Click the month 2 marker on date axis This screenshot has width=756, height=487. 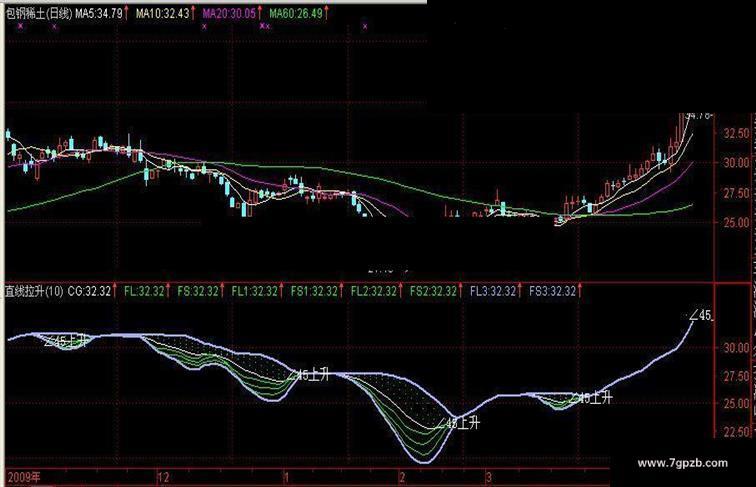[402, 477]
